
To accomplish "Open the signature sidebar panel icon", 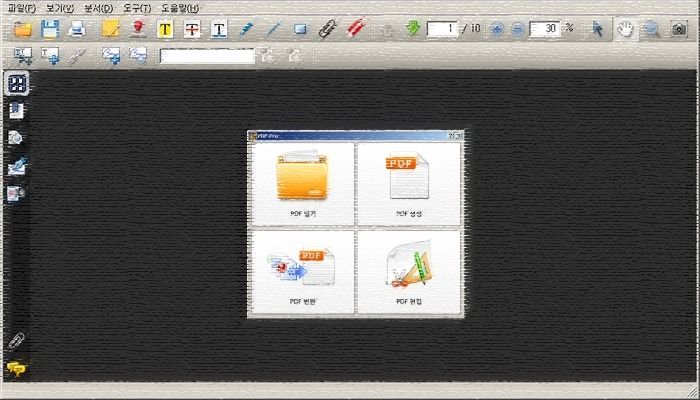I will pyautogui.click(x=17, y=166).
